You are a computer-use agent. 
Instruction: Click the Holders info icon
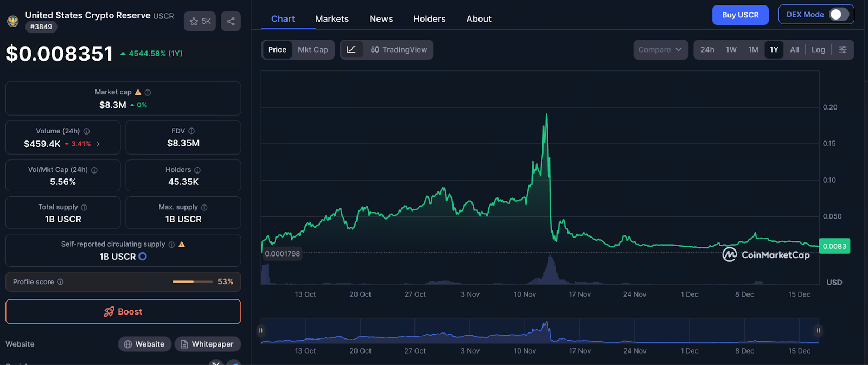[197, 170]
